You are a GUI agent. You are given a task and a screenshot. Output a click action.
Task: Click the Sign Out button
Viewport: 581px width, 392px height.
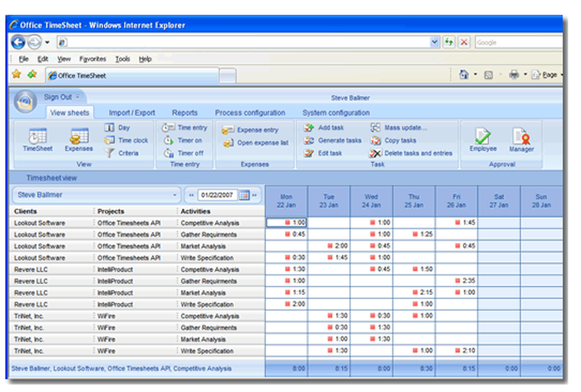tap(58, 97)
